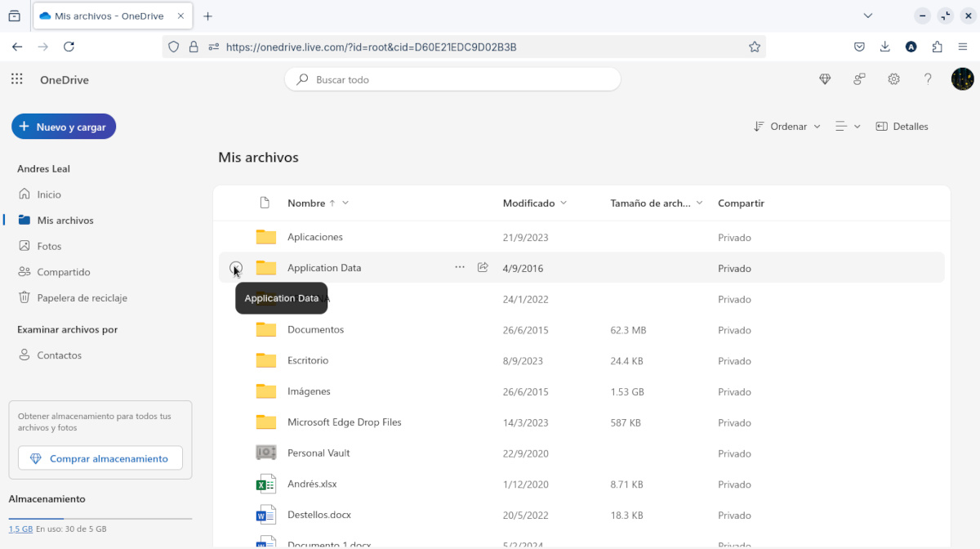Click the storage usage progress bar

coord(100,519)
